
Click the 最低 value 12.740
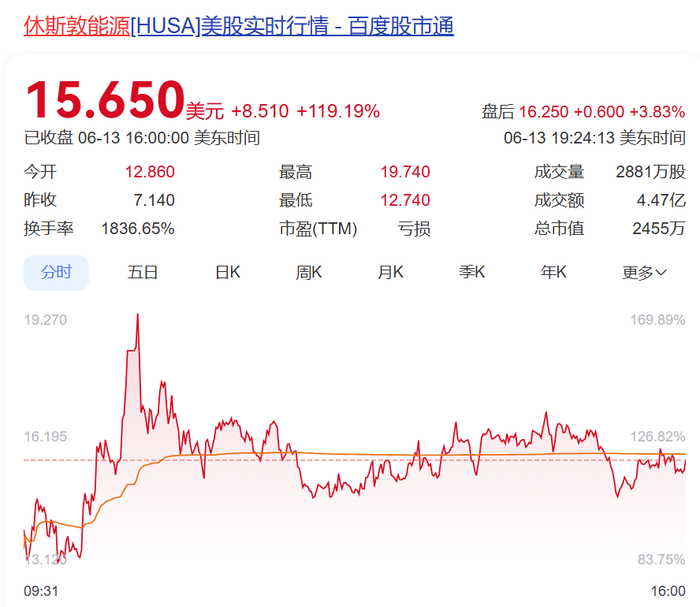coord(405,200)
